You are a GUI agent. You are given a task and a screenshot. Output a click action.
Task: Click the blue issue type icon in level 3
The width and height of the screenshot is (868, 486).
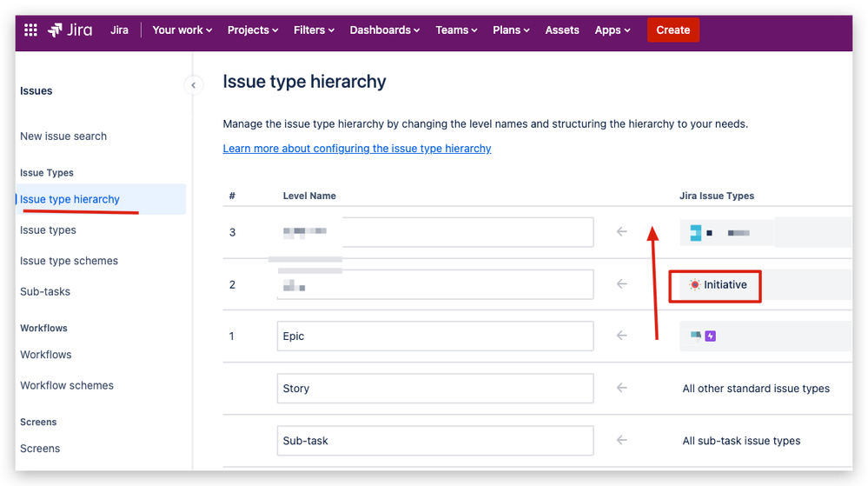tap(696, 233)
